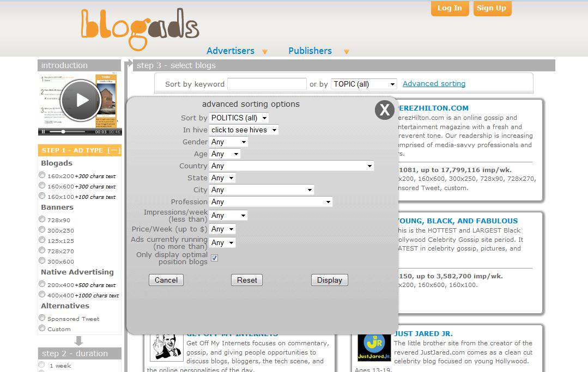Pause the introduction video player
Image resolution: width=588 pixels, height=372 pixels.
coord(44,132)
